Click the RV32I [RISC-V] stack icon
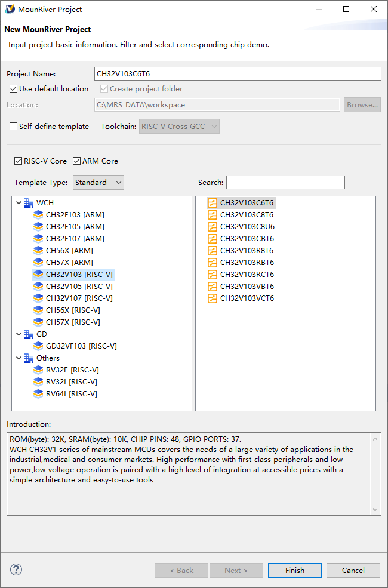The width and height of the screenshot is (388, 588). coord(38,381)
